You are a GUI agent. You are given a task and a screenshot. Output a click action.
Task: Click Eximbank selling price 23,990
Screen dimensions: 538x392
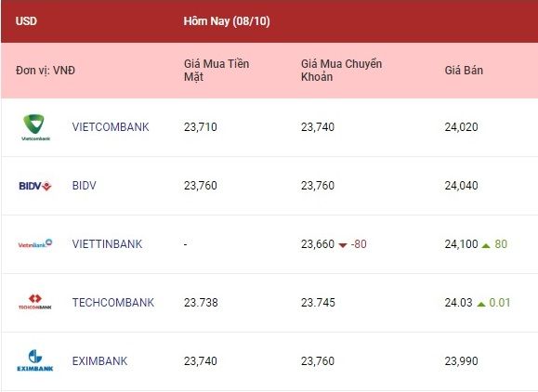click(x=461, y=361)
